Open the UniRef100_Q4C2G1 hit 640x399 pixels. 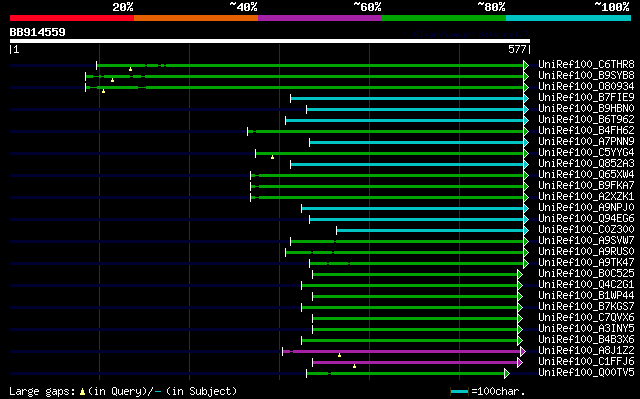(586, 285)
